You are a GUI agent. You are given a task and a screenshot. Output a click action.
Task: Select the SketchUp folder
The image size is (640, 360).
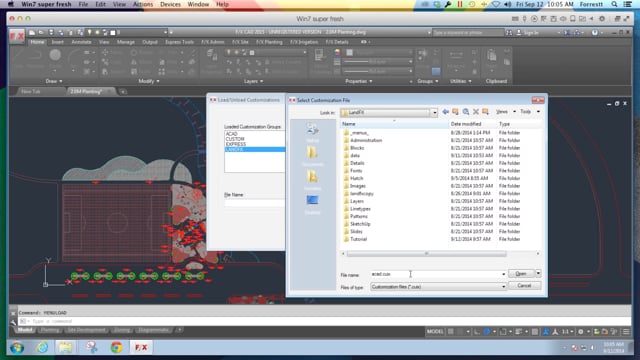coord(360,224)
